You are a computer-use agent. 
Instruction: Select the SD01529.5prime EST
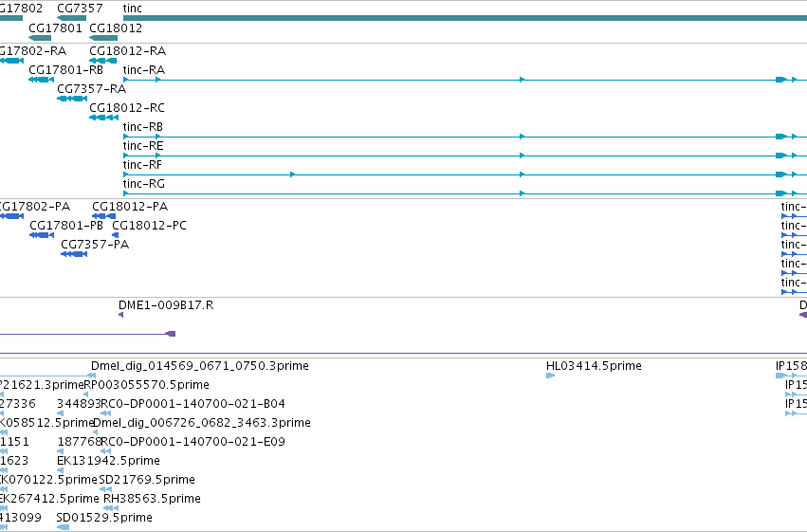pyautogui.click(x=63, y=527)
